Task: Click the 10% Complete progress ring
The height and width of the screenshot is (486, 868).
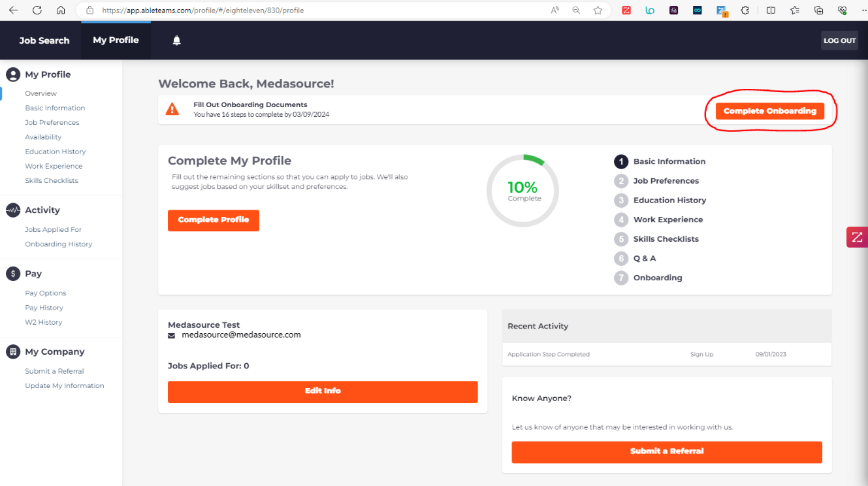Action: point(522,191)
